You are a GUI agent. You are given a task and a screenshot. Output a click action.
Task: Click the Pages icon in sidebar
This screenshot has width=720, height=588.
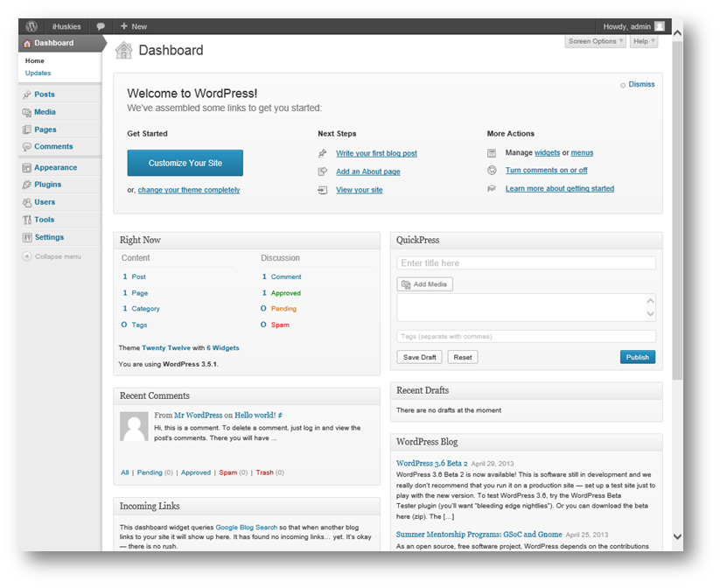click(x=27, y=129)
